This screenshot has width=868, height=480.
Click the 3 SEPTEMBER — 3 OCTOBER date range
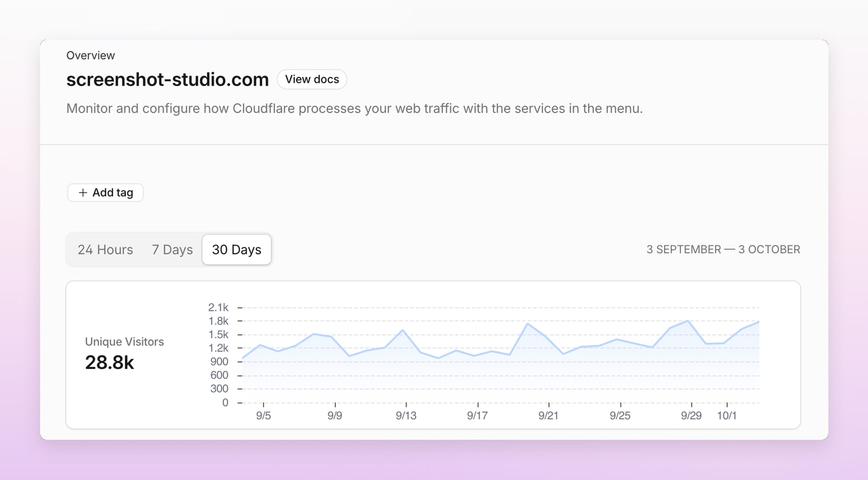723,249
